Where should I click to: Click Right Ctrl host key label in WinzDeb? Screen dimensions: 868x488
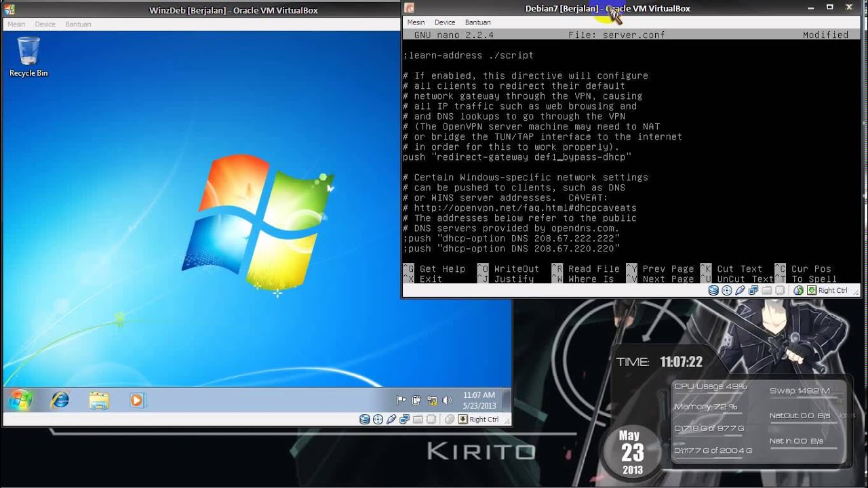(x=484, y=419)
